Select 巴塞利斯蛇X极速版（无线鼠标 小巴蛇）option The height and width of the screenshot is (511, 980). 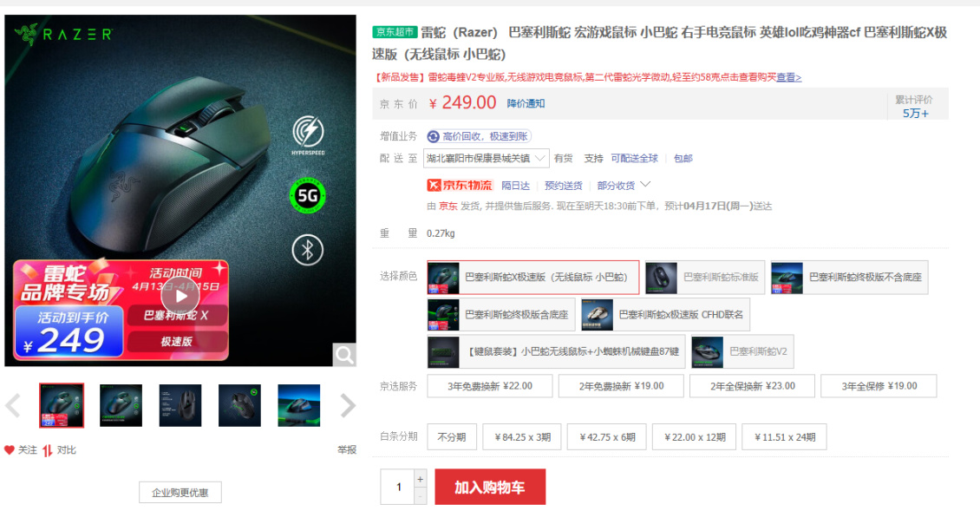click(x=533, y=277)
